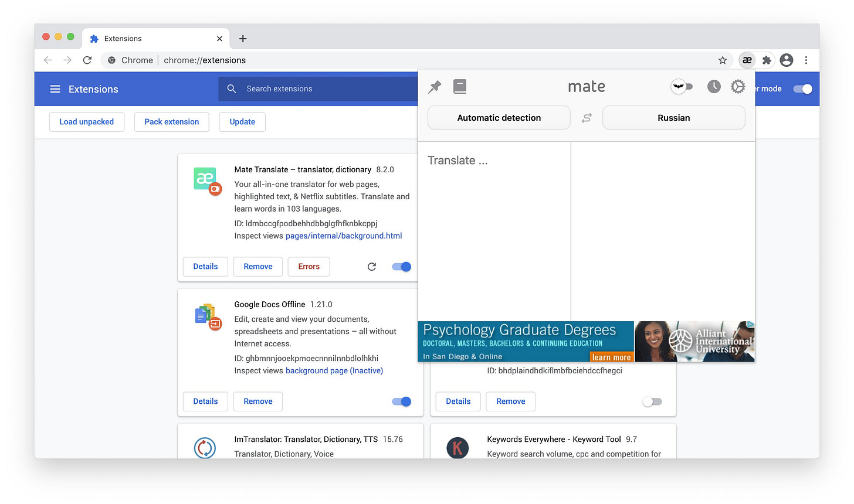Click the Keywords Everywhere extension logo
This screenshot has width=854, height=504.
click(x=457, y=448)
